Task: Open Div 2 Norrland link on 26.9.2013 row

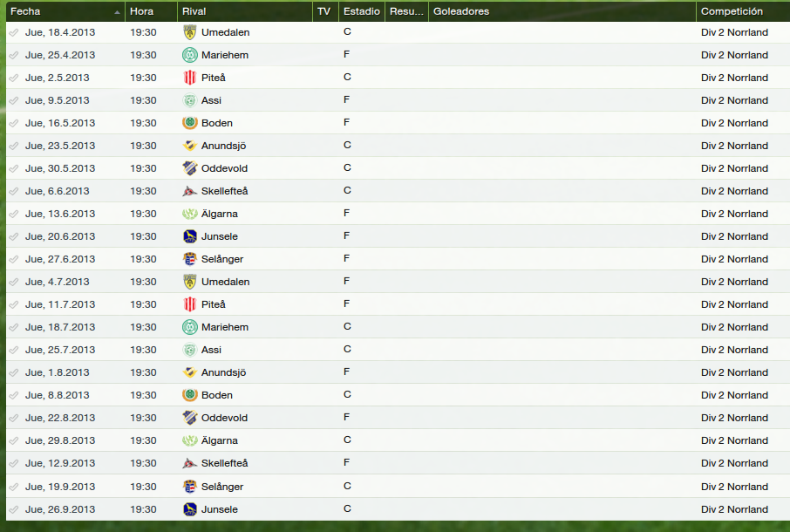Action: click(x=734, y=509)
